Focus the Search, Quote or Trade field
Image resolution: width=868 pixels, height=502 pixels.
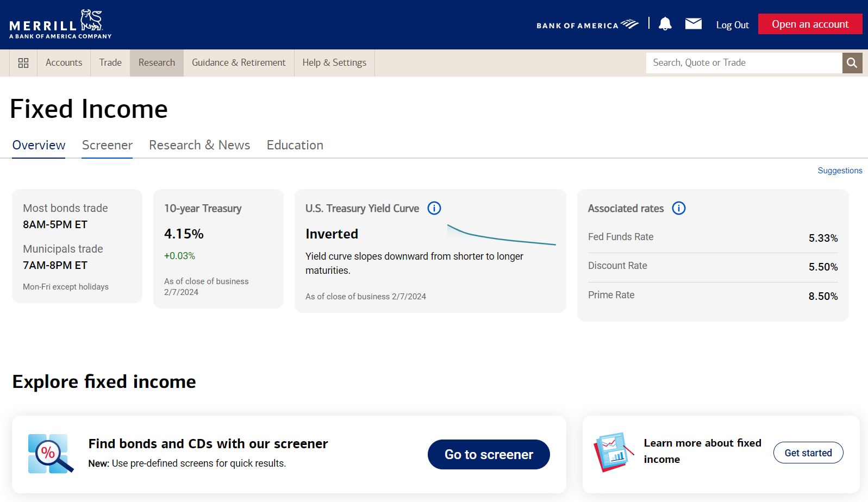[x=744, y=63]
